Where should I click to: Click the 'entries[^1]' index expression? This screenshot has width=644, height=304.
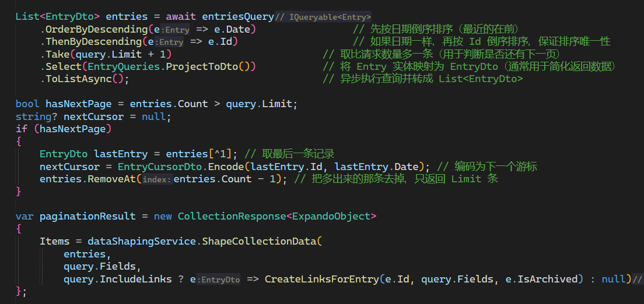(199, 154)
